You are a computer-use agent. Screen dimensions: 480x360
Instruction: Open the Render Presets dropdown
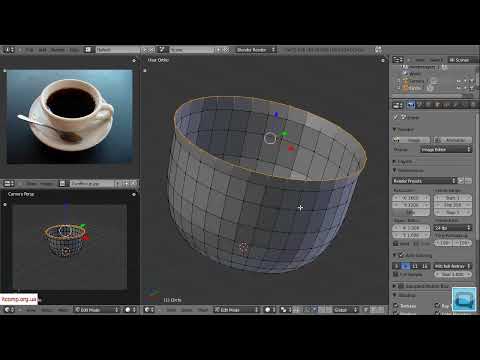(424, 181)
